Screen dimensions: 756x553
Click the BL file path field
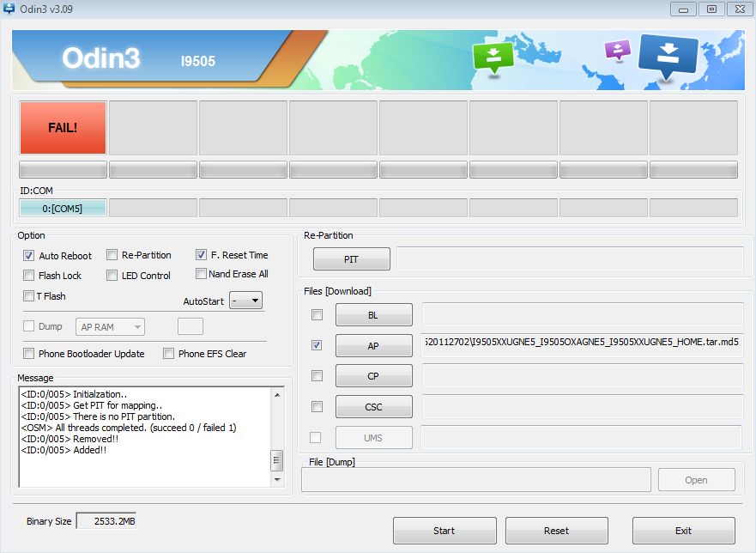583,314
